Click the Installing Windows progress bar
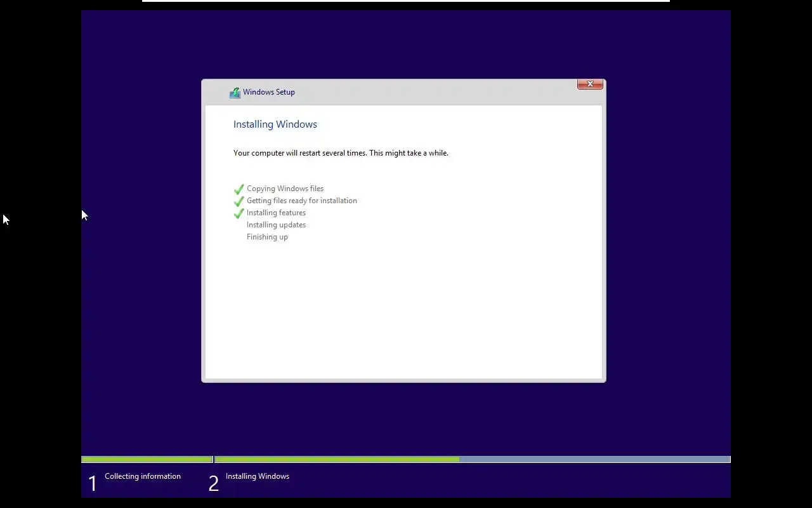The width and height of the screenshot is (812, 508). pyautogui.click(x=473, y=459)
